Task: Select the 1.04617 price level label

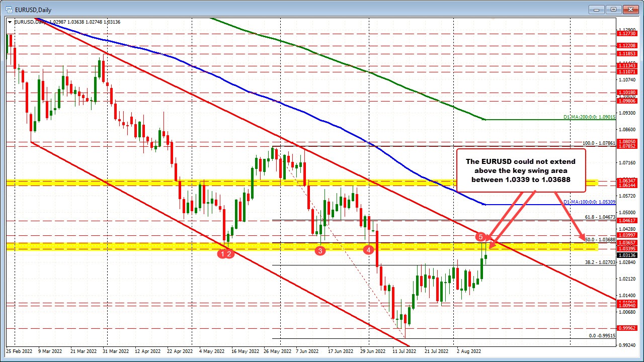Action: [627, 221]
